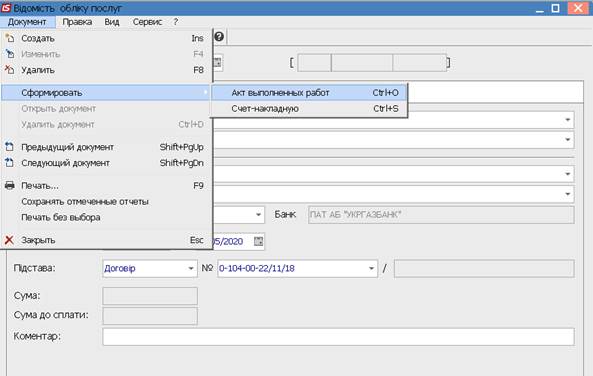
Task: Open the dropdown left of the Банк label
Action: 258,214
